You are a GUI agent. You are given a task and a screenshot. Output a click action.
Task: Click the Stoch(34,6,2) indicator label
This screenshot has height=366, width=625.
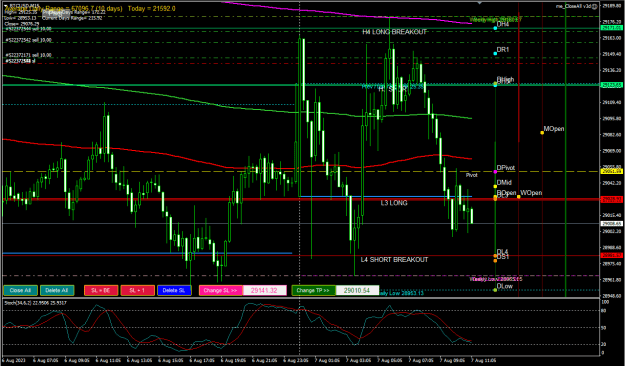click(x=35, y=303)
